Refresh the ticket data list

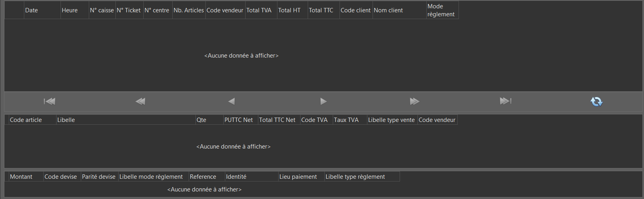click(x=596, y=102)
